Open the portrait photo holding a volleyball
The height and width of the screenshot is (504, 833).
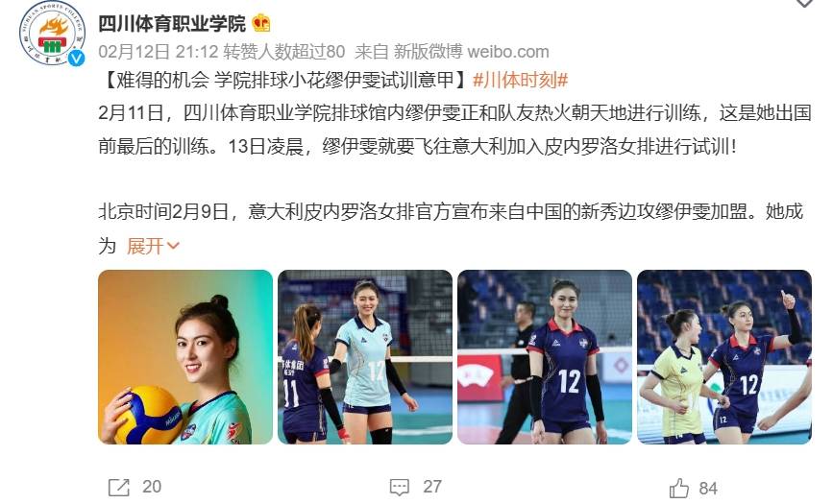185,357
